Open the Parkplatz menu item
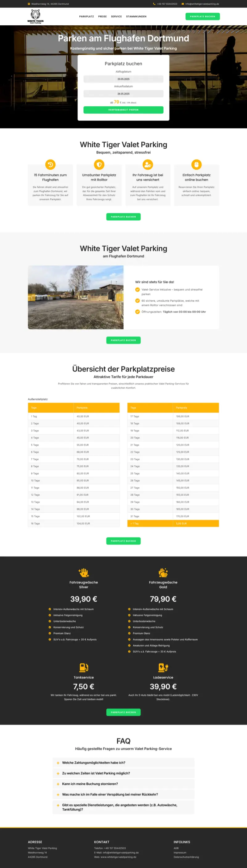247x868 pixels. click(x=86, y=16)
